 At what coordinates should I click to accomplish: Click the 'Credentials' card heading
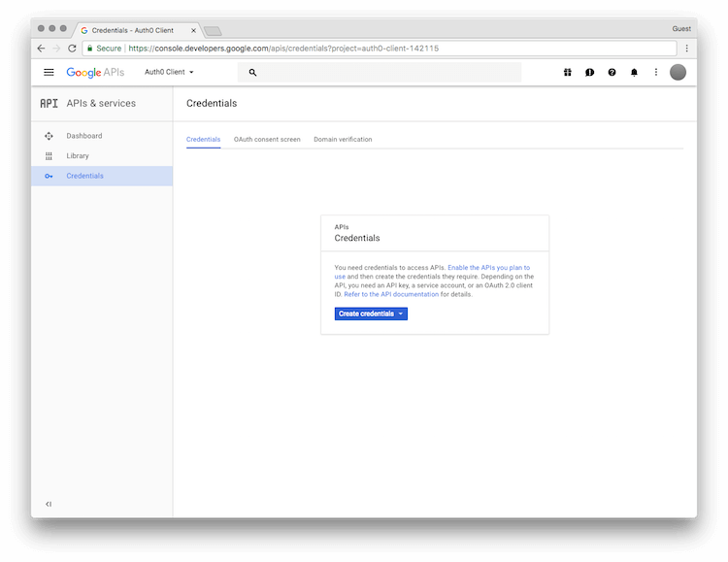pos(357,238)
